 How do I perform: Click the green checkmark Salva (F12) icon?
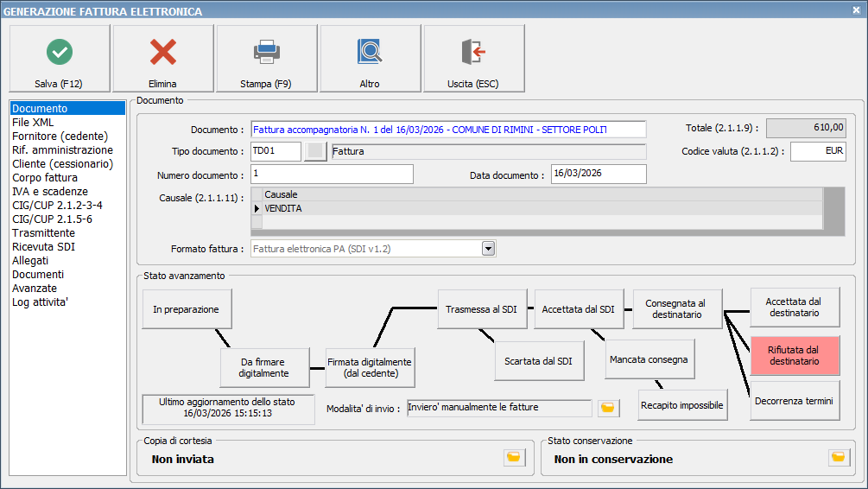[60, 53]
